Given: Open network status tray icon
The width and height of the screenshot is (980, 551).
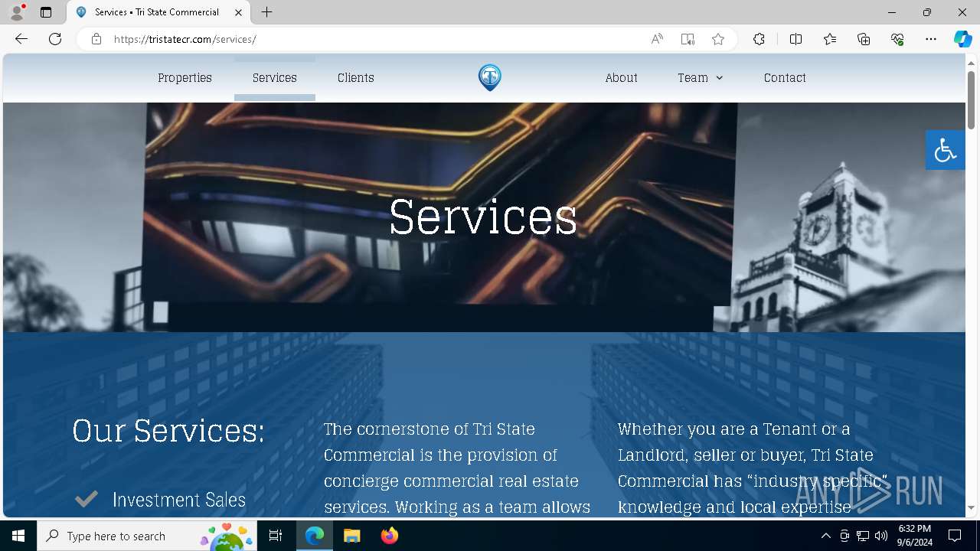Looking at the screenshot, I should pyautogui.click(x=863, y=536).
